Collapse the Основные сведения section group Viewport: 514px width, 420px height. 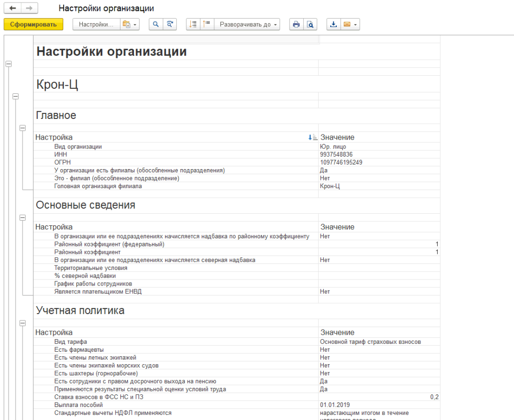tap(22, 218)
